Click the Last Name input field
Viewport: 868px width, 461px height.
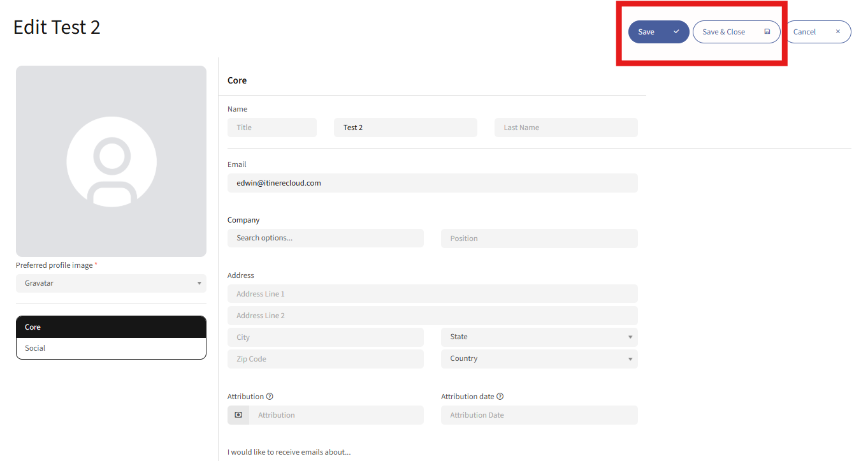click(x=565, y=128)
